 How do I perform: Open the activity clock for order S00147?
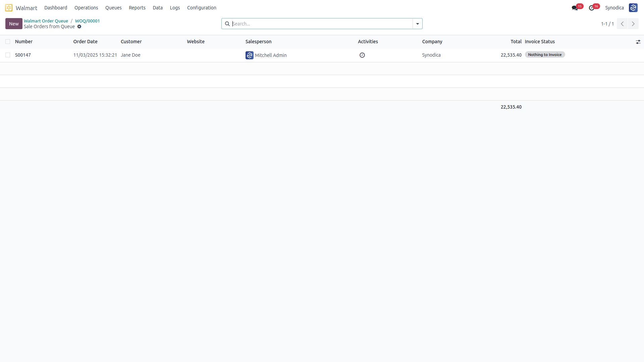362,55
